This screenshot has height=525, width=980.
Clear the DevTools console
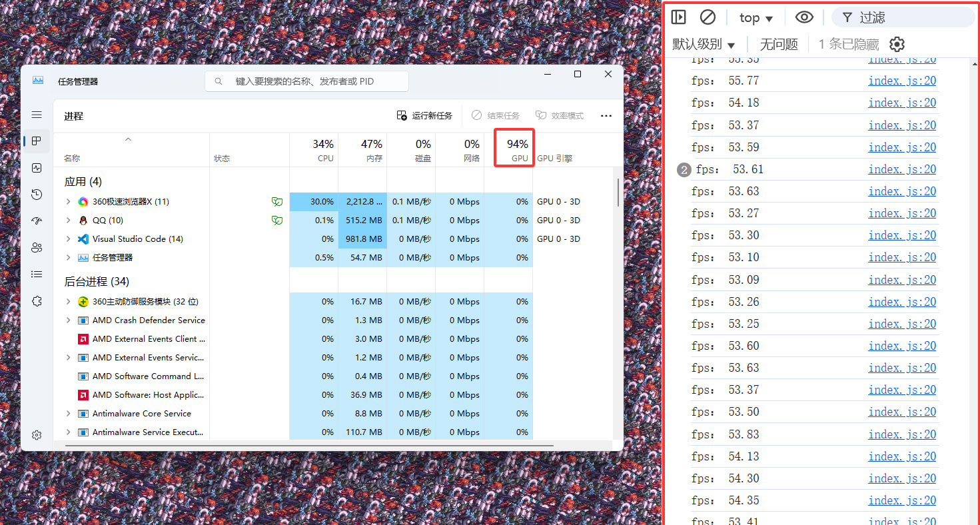tap(708, 18)
